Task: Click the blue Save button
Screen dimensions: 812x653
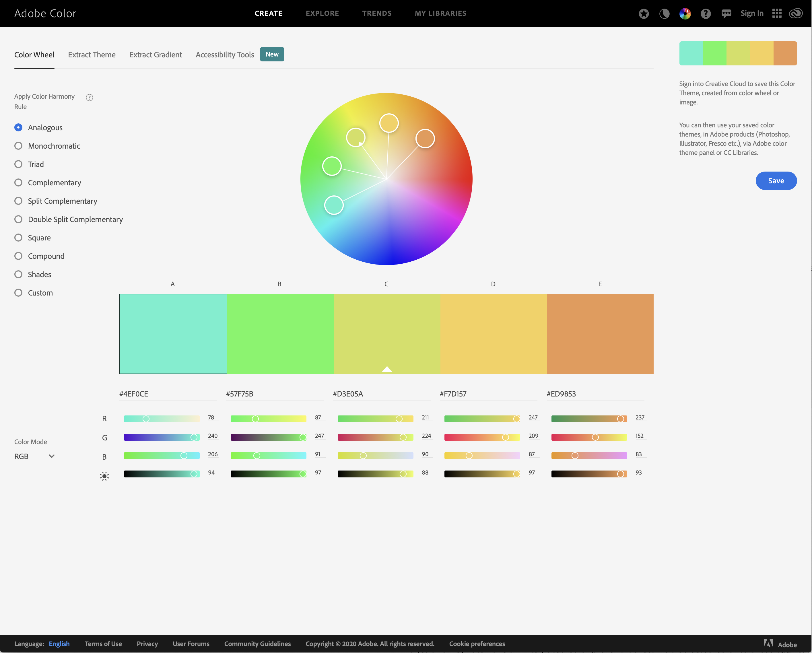Action: (776, 181)
